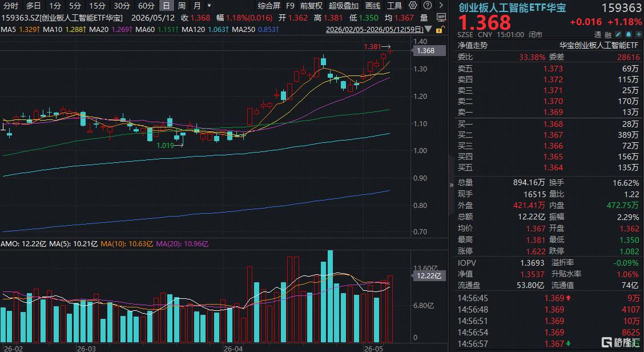Click the AMO: 12.22亿 volume indicator label
This screenshot has height=352, width=644.
coord(23,244)
